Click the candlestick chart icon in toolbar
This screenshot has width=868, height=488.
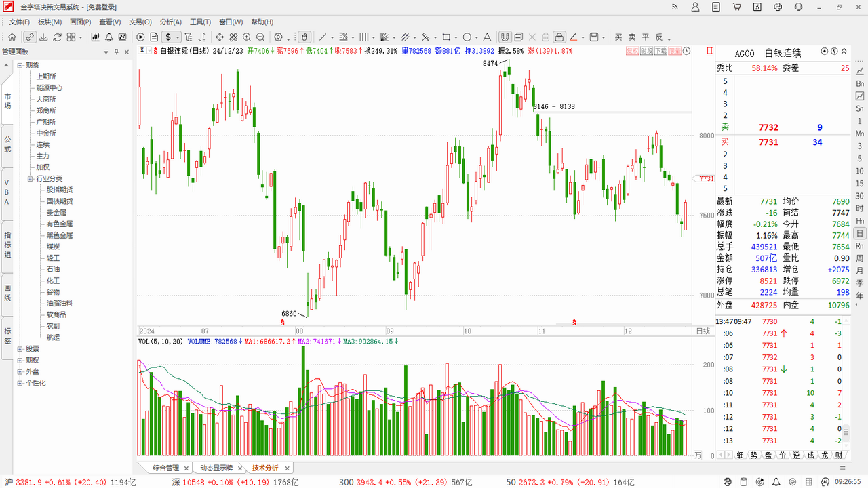click(96, 37)
